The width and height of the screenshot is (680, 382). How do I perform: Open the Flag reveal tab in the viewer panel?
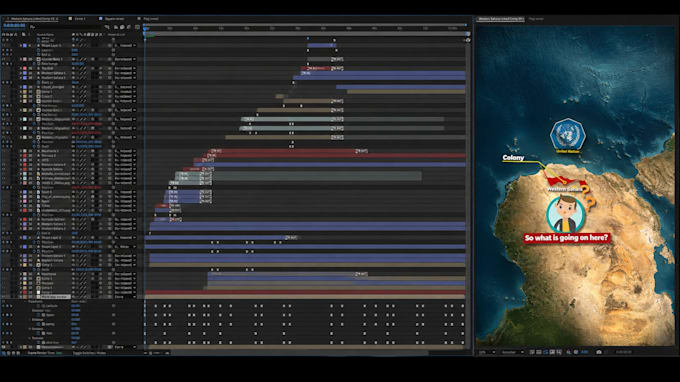pyautogui.click(x=536, y=19)
